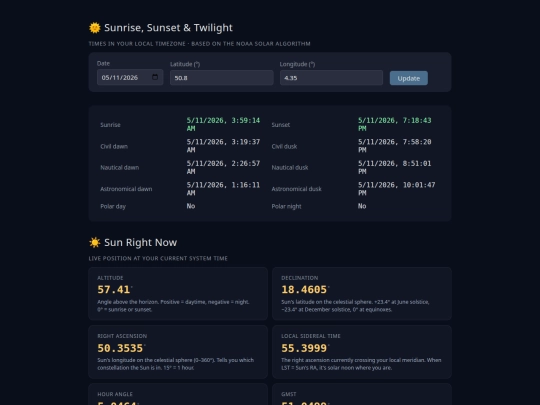
Task: Click the Date field showing 05/11/2026
Action: point(130,77)
